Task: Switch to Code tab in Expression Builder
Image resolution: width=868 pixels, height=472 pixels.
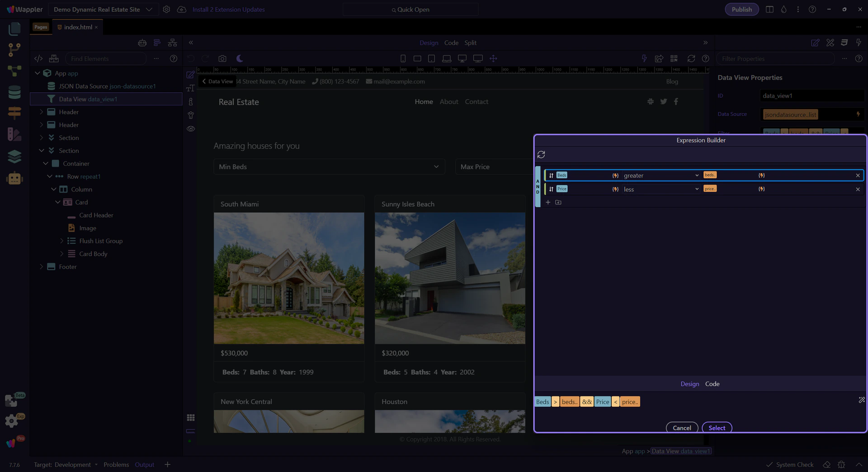Action: point(712,384)
